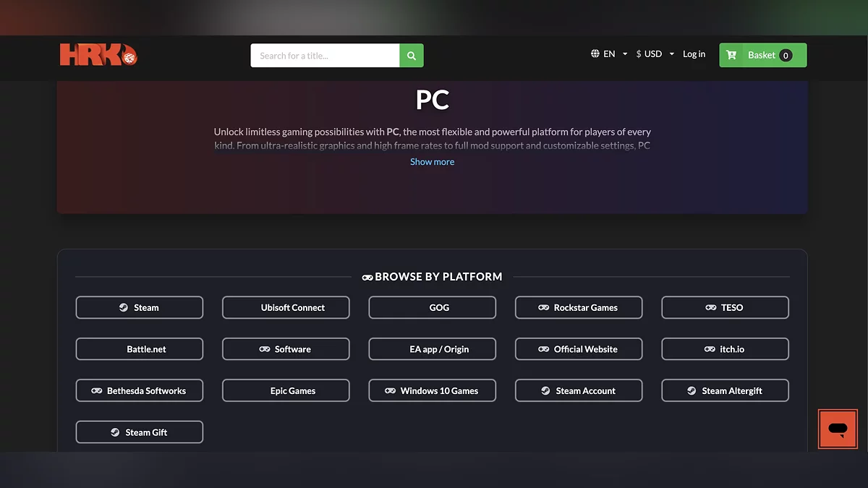
Task: Click the HRK logo
Action: pos(98,55)
